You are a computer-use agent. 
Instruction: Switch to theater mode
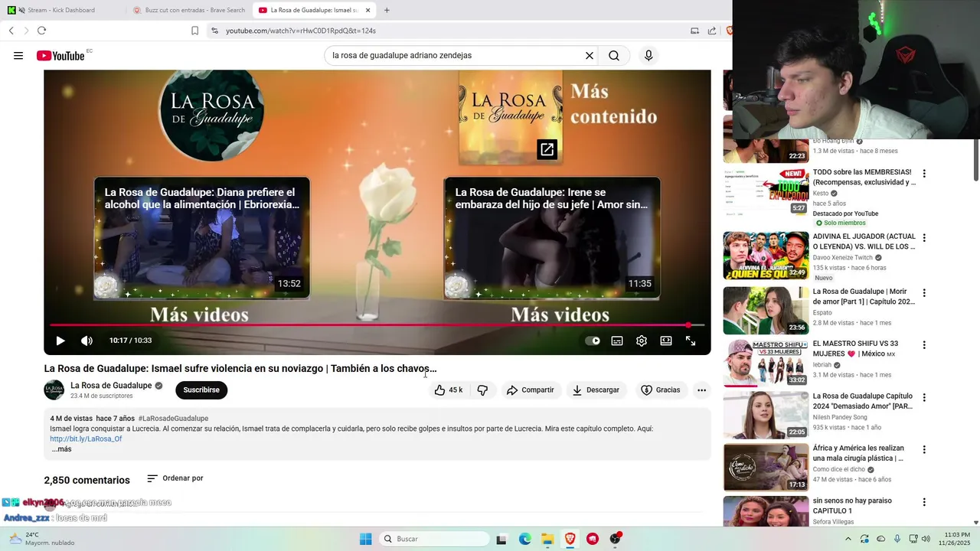[x=666, y=341]
